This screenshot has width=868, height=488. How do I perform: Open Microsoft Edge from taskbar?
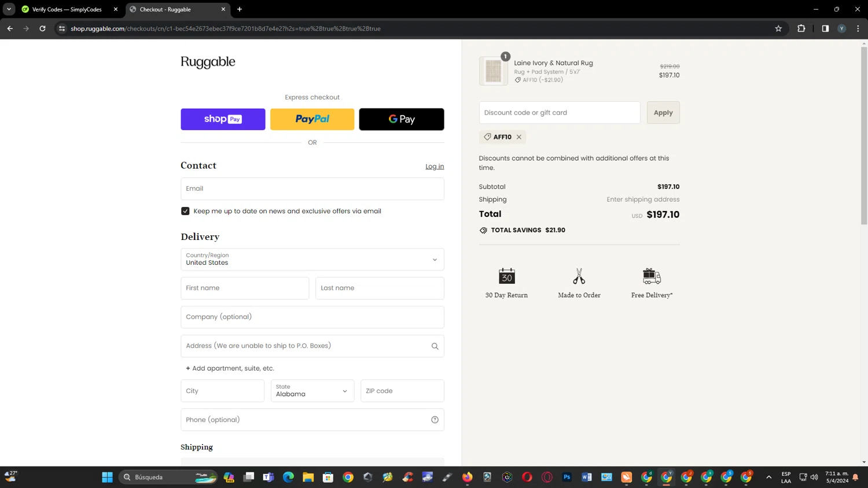point(288,477)
